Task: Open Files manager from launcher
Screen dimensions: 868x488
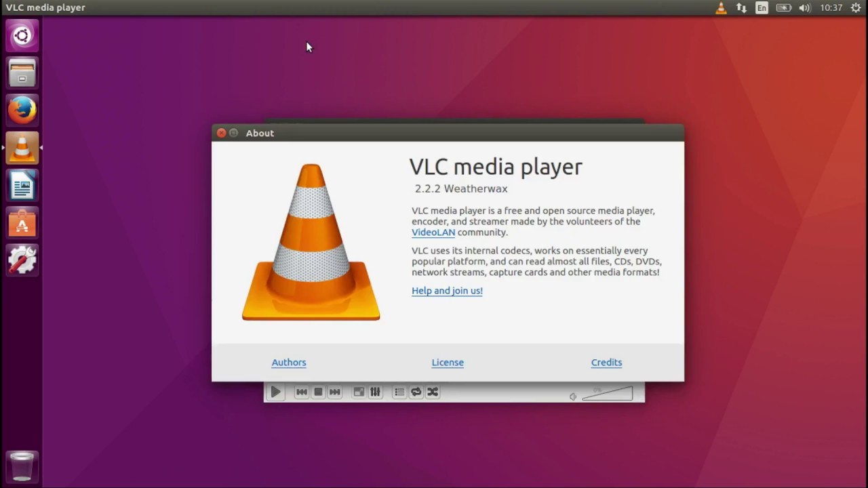Action: pyautogui.click(x=22, y=73)
